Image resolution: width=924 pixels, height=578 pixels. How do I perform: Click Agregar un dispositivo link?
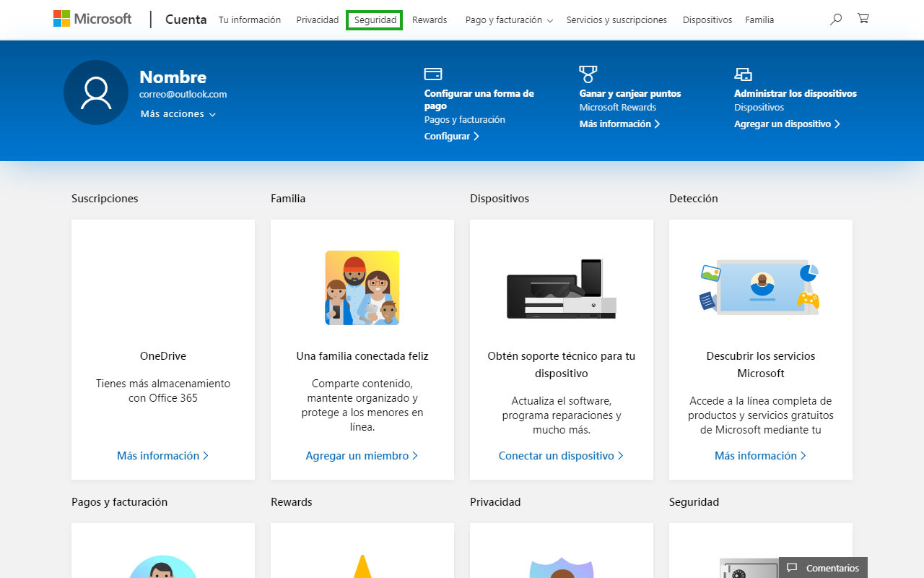point(788,124)
